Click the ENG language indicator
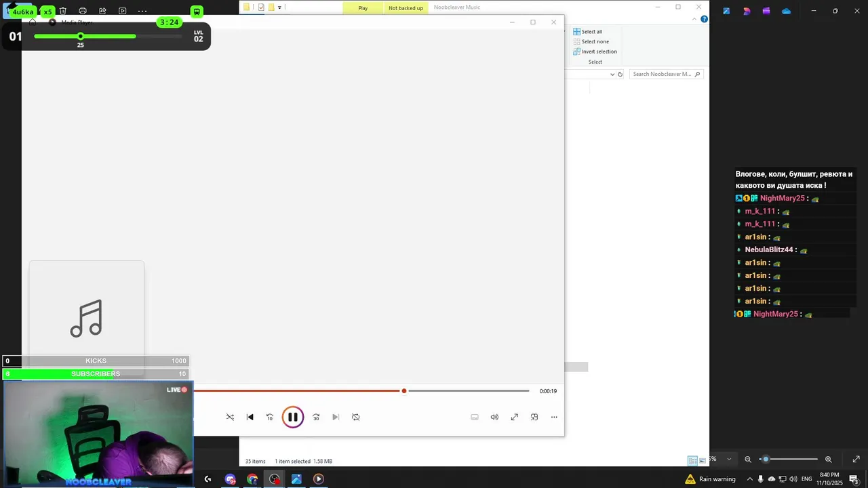 click(806, 479)
